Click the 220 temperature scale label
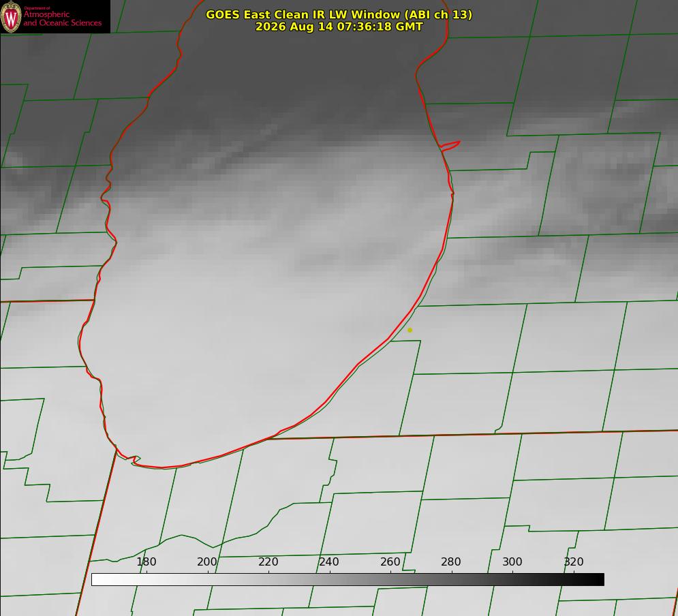This screenshot has height=616, width=678. point(268,561)
